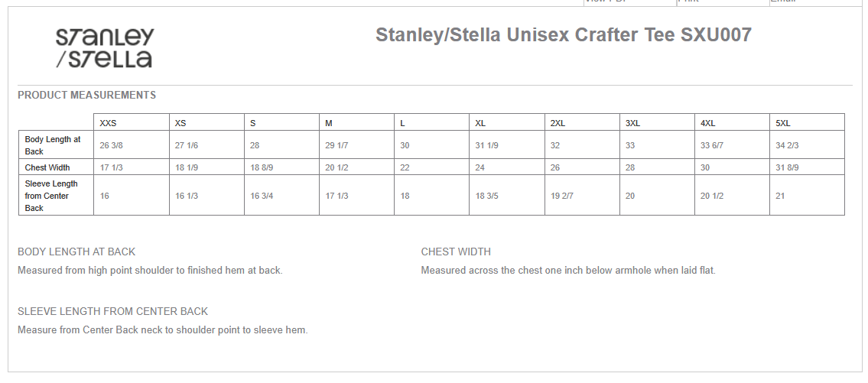Select the M size column header
This screenshot has height=383, width=868.
click(x=329, y=123)
